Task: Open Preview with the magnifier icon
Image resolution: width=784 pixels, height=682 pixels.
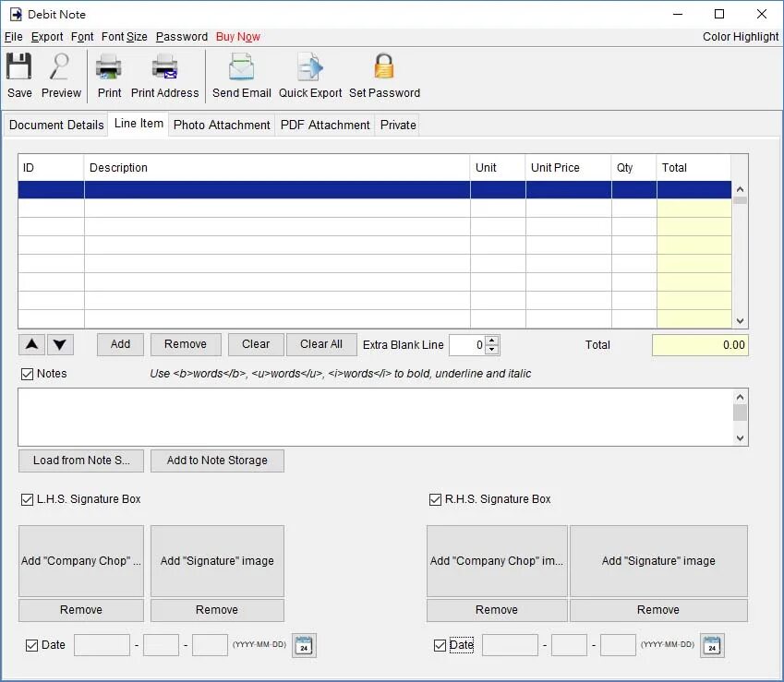Action: coord(60,66)
